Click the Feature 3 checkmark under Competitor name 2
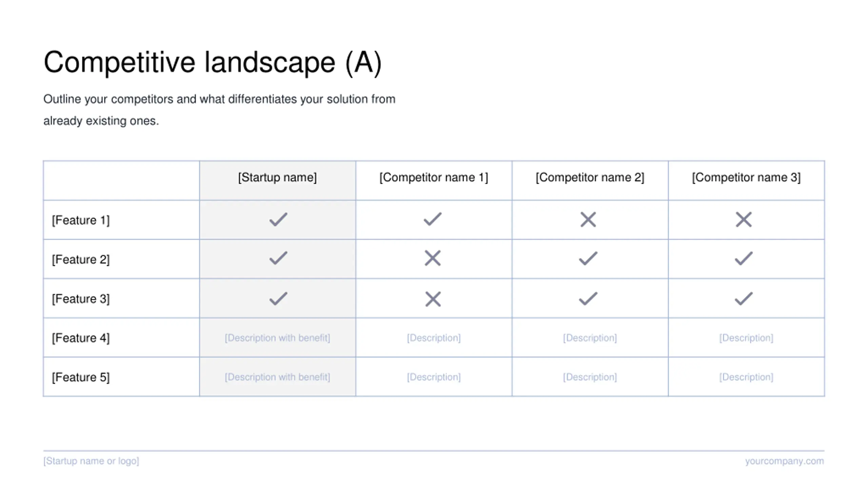Screen dimensions: 868x488 tap(588, 299)
